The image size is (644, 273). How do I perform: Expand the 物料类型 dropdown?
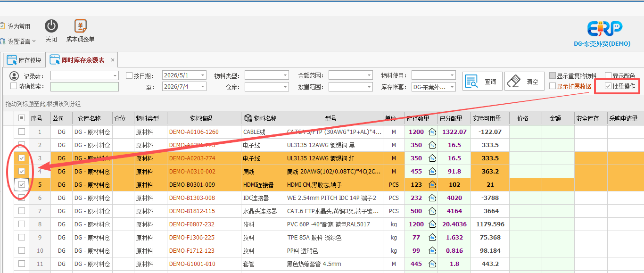[285, 75]
